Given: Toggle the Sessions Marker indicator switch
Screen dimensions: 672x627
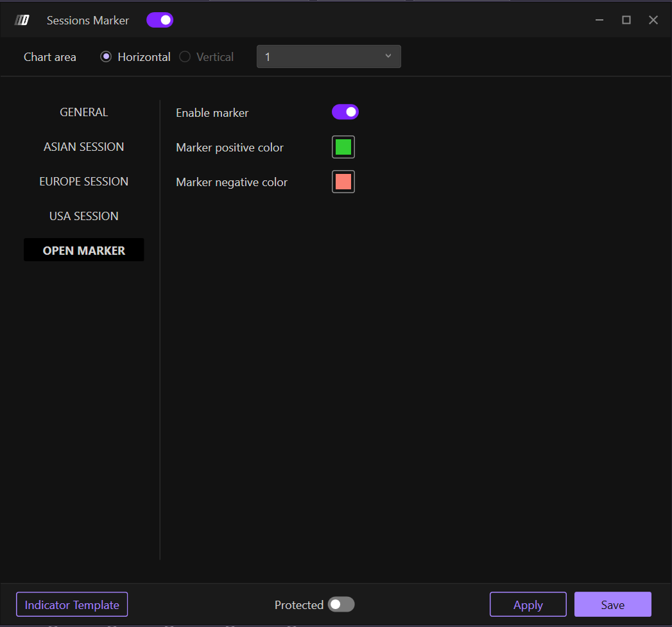Looking at the screenshot, I should coord(160,21).
